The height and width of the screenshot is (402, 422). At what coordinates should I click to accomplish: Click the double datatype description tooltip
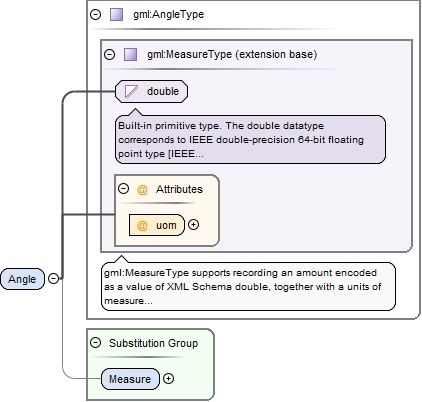point(250,139)
